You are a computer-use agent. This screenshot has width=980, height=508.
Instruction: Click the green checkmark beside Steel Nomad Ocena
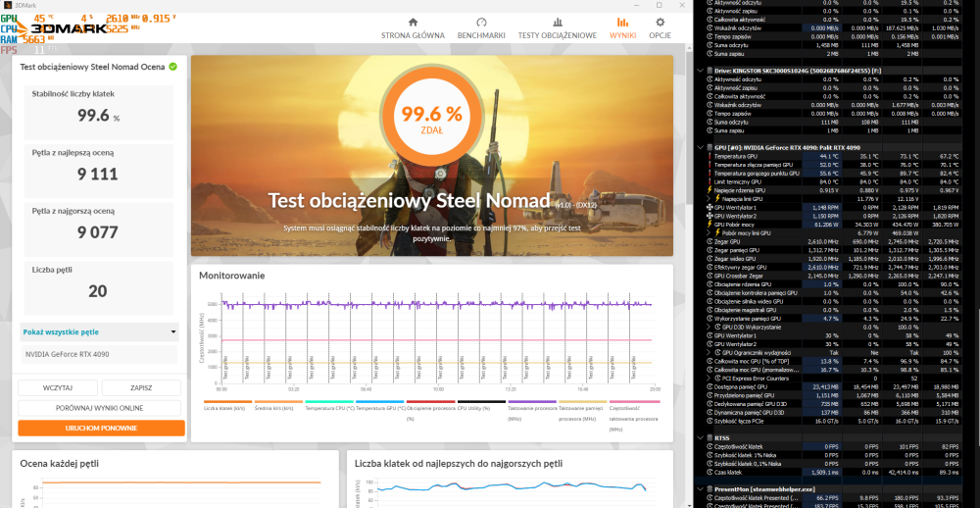172,67
